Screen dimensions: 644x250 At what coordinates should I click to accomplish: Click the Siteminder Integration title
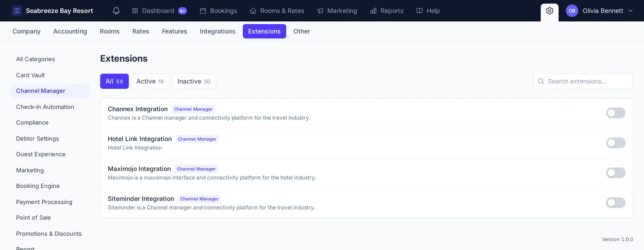click(141, 199)
